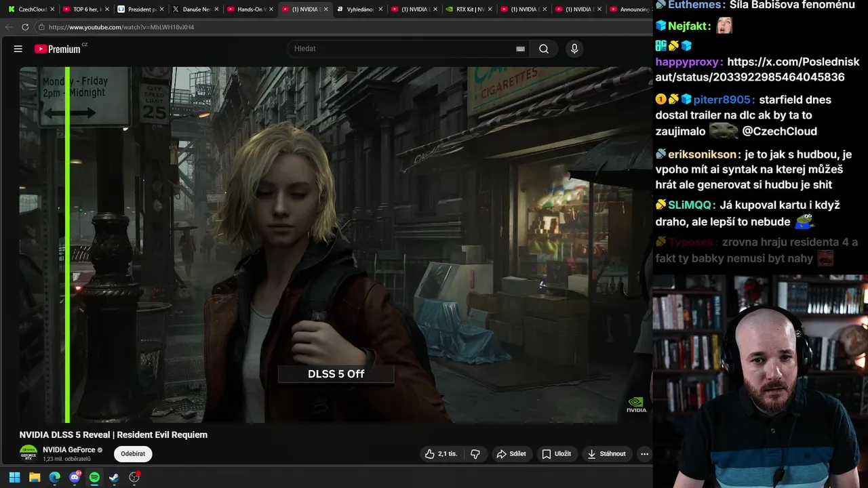The image size is (868, 488).
Task: Go back with browser back arrow
Action: [x=9, y=27]
